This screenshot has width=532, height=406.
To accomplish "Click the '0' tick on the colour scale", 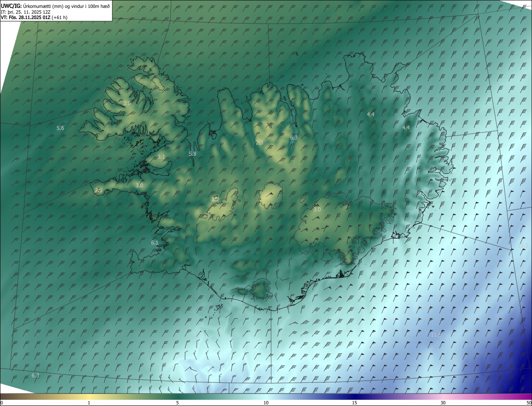I will pos(2,403).
